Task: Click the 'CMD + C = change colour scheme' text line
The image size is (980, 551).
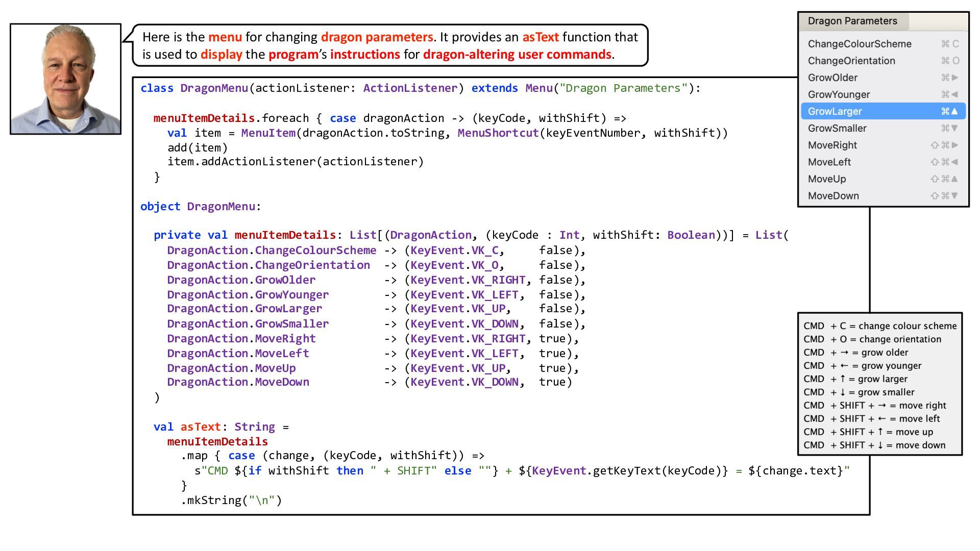Action: point(880,326)
